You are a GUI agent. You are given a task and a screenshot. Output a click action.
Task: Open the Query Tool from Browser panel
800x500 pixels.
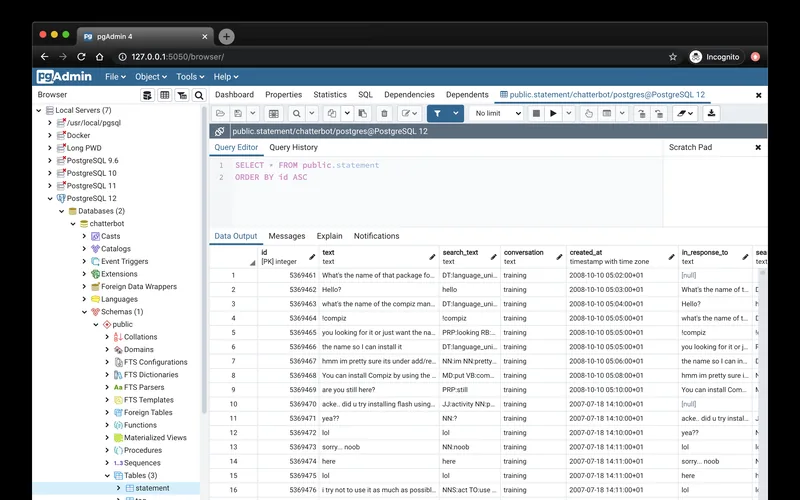147,95
